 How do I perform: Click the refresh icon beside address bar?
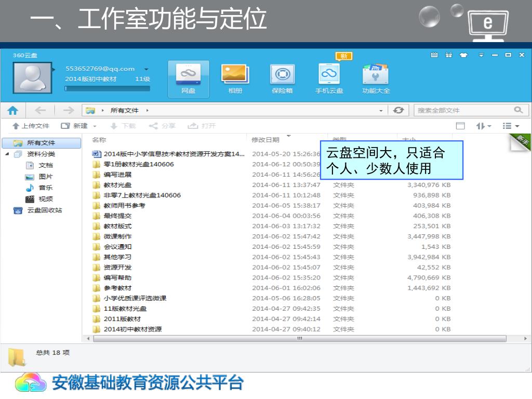398,110
